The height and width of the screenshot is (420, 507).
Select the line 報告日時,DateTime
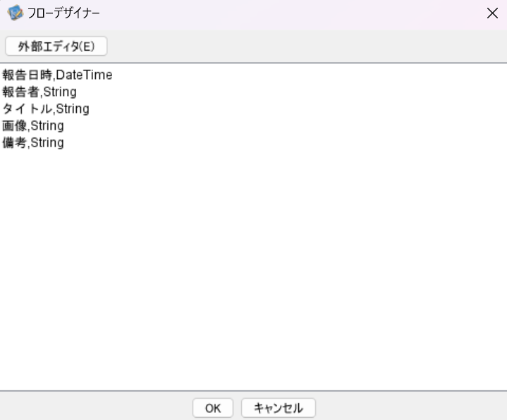coord(57,75)
